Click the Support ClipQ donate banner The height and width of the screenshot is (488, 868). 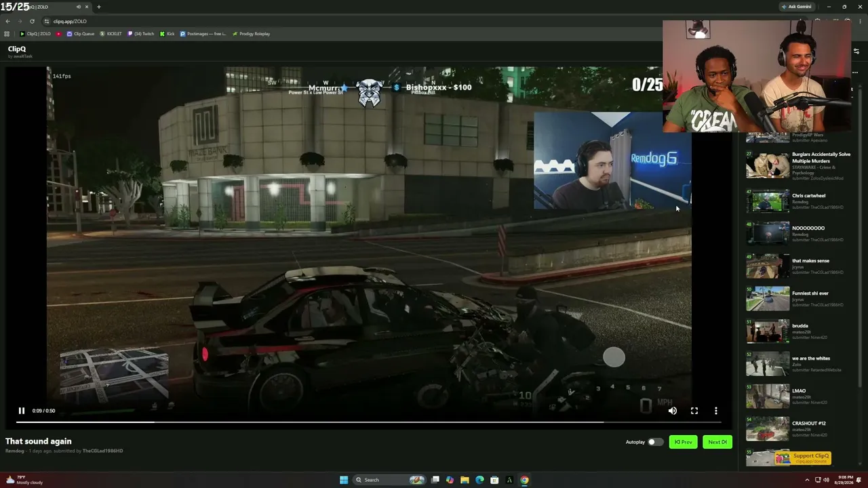(x=803, y=457)
